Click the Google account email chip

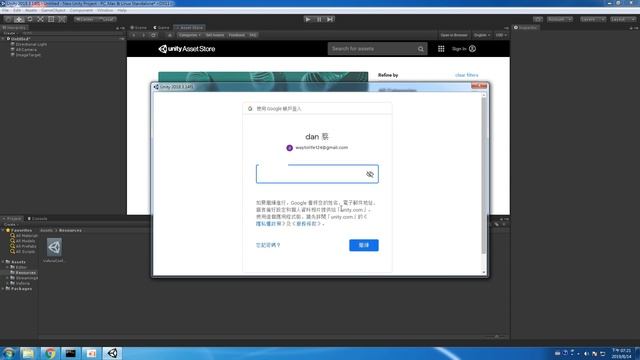click(317, 148)
